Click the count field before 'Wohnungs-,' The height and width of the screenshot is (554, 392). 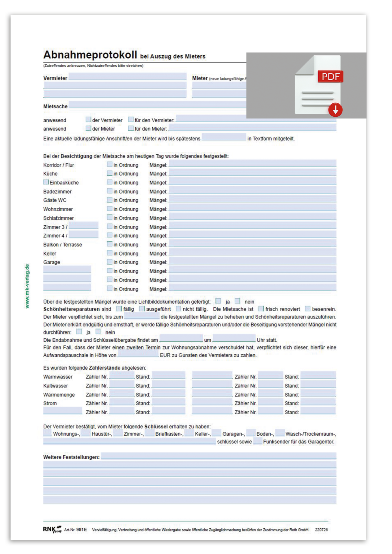47,433
